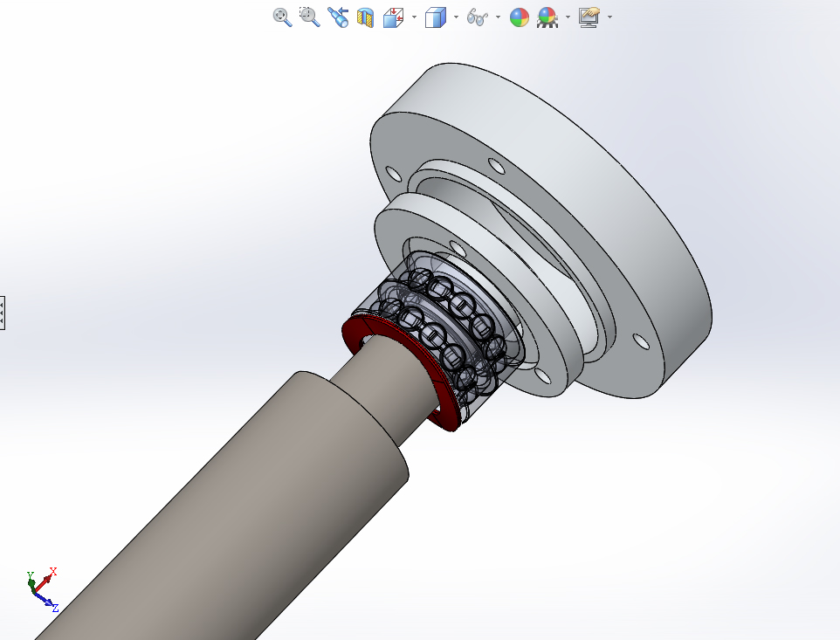Click the View Orientation cube icon
Image resolution: width=840 pixels, height=640 pixels.
(393, 17)
